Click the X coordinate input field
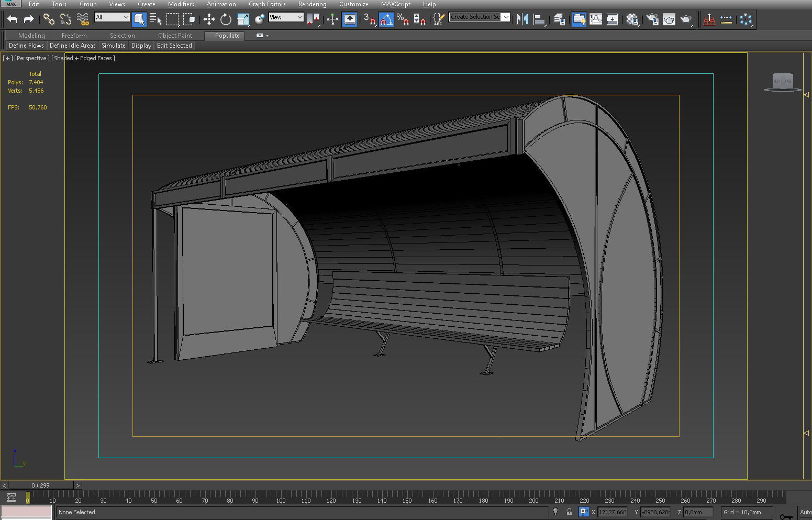 tap(613, 512)
